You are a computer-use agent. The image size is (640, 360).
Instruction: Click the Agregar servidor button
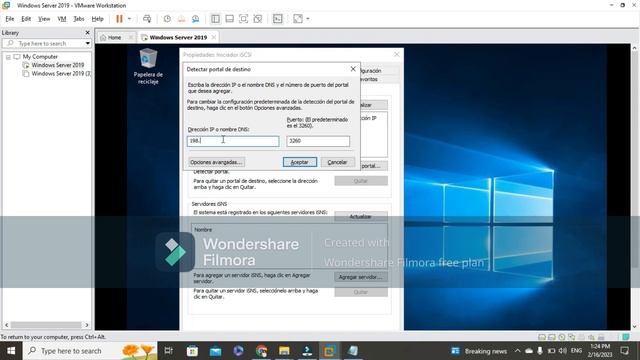coord(361,277)
